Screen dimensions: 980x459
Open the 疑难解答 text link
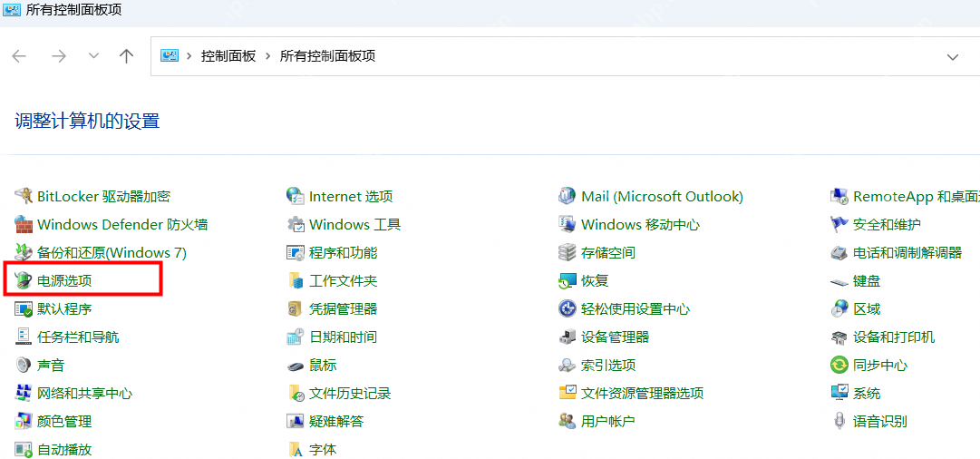[x=336, y=422]
